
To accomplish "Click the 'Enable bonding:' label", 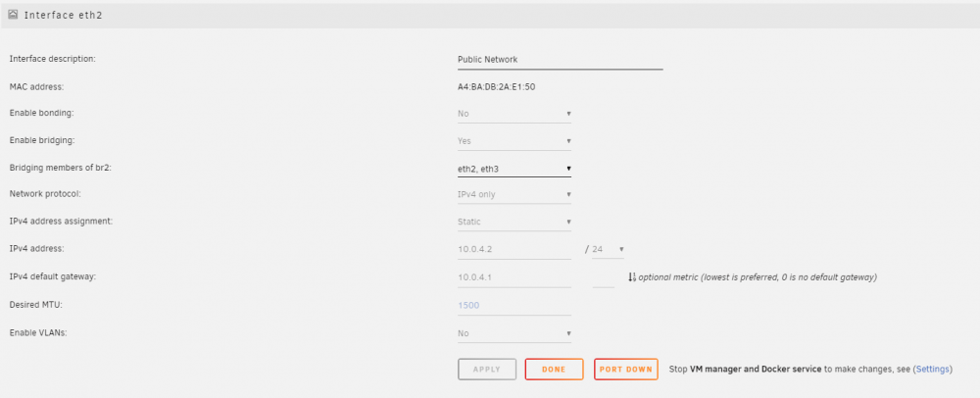I will pos(42,113).
